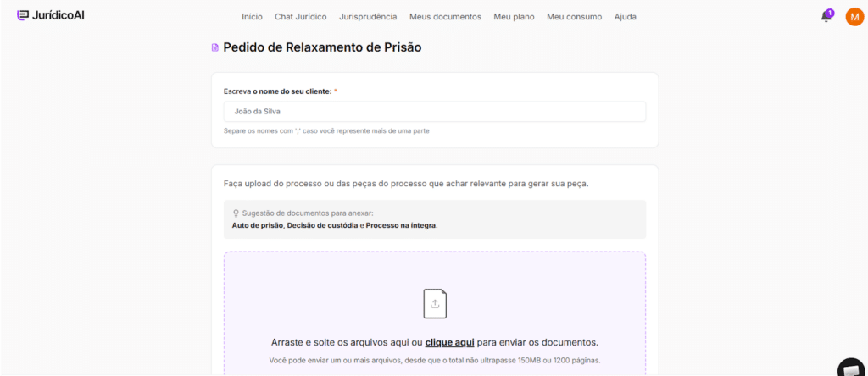Open the Ajuda page
Screen dimensions: 868x376
tap(625, 17)
